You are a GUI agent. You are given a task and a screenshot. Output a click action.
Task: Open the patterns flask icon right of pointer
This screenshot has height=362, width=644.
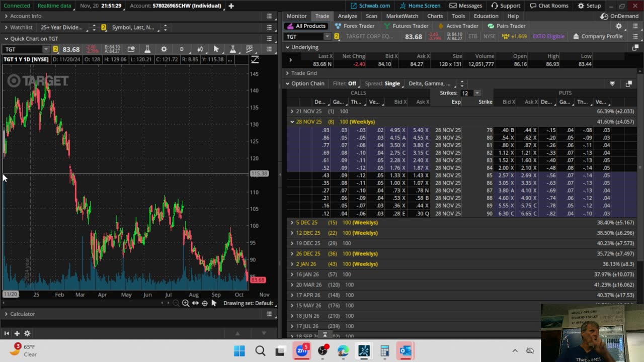point(232,49)
